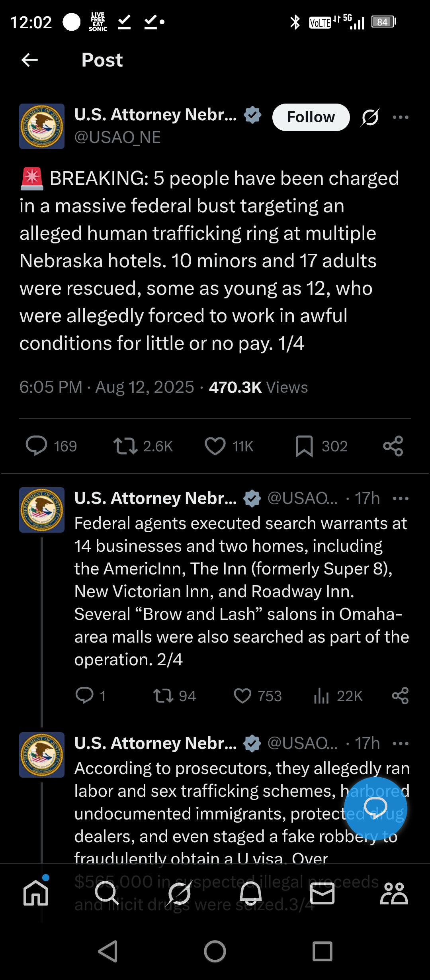Image resolution: width=430 pixels, height=980 pixels.
Task: Open the @USAO_NE profile handle
Action: point(117,137)
